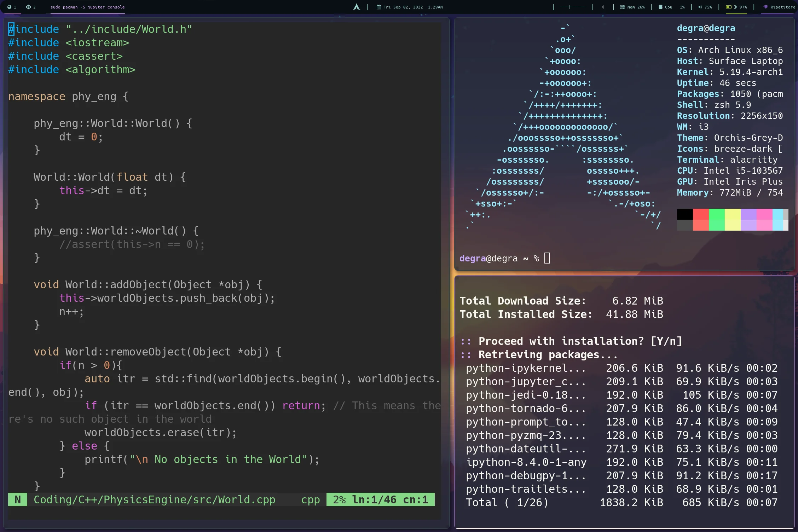The width and height of the screenshot is (798, 532).
Task: Click the 'World::World(float dt) {' line
Action: [110, 177]
